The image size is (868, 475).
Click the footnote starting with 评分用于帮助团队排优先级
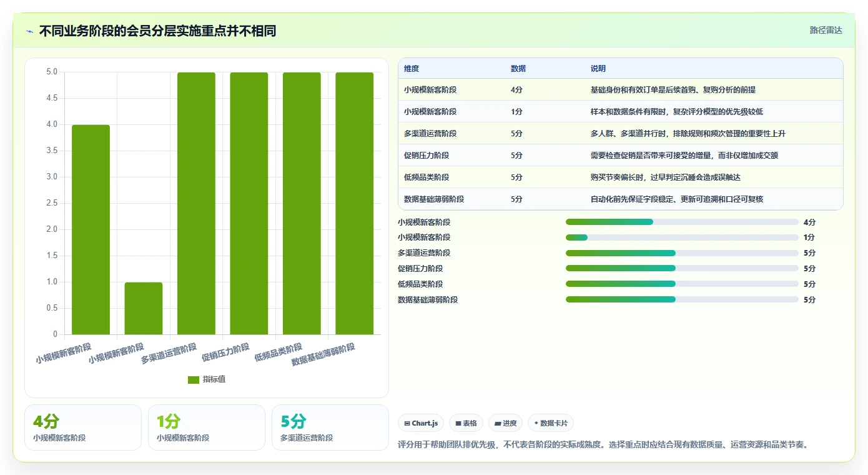pos(604,445)
